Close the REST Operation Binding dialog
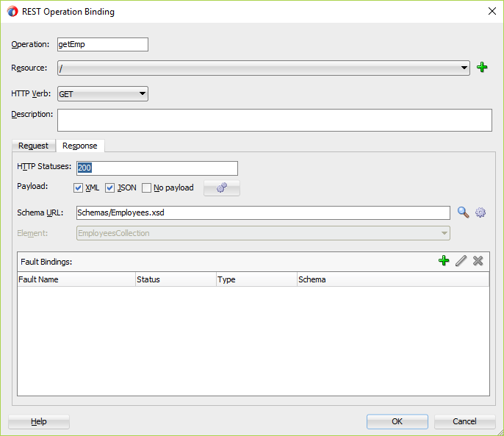This screenshot has width=504, height=436. [x=492, y=11]
